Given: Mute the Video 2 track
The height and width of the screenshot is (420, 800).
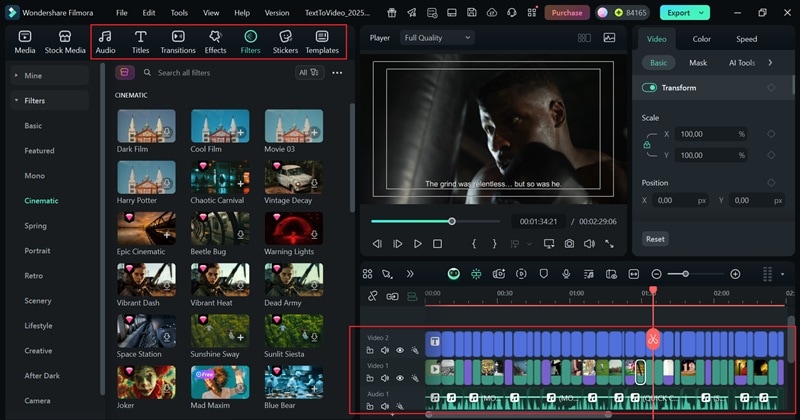Looking at the screenshot, I should click(385, 350).
